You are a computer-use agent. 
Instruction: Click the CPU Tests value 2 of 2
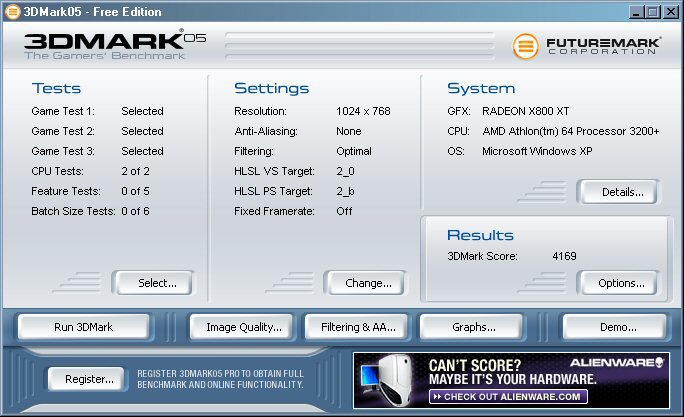click(135, 171)
